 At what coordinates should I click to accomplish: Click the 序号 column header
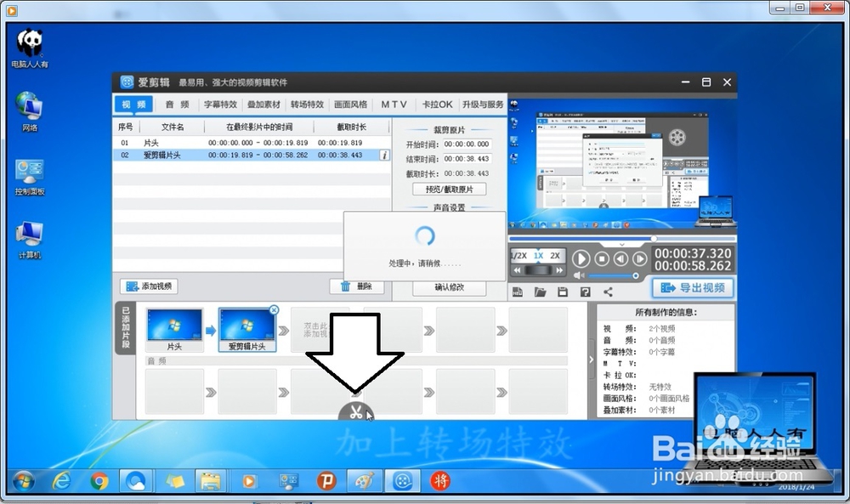coord(126,127)
